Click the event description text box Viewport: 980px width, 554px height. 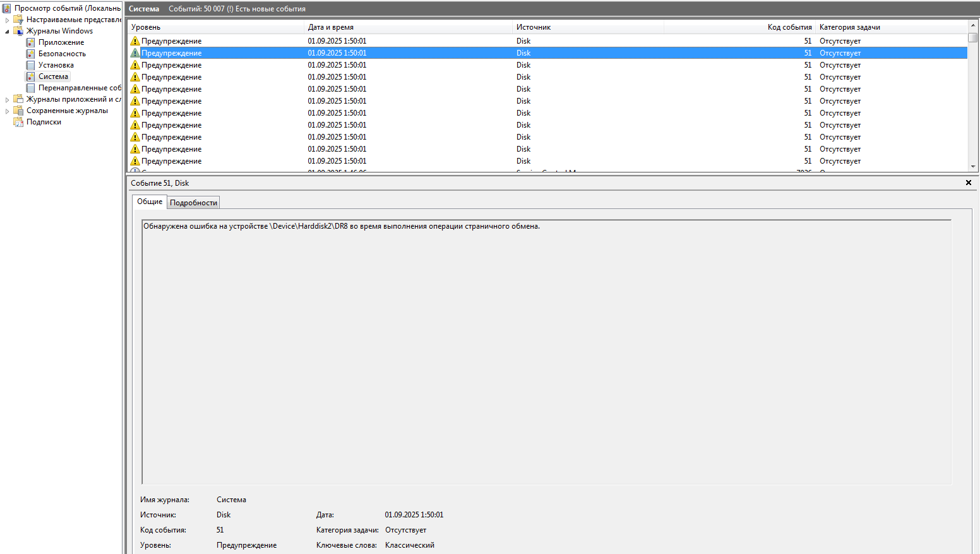click(x=546, y=352)
